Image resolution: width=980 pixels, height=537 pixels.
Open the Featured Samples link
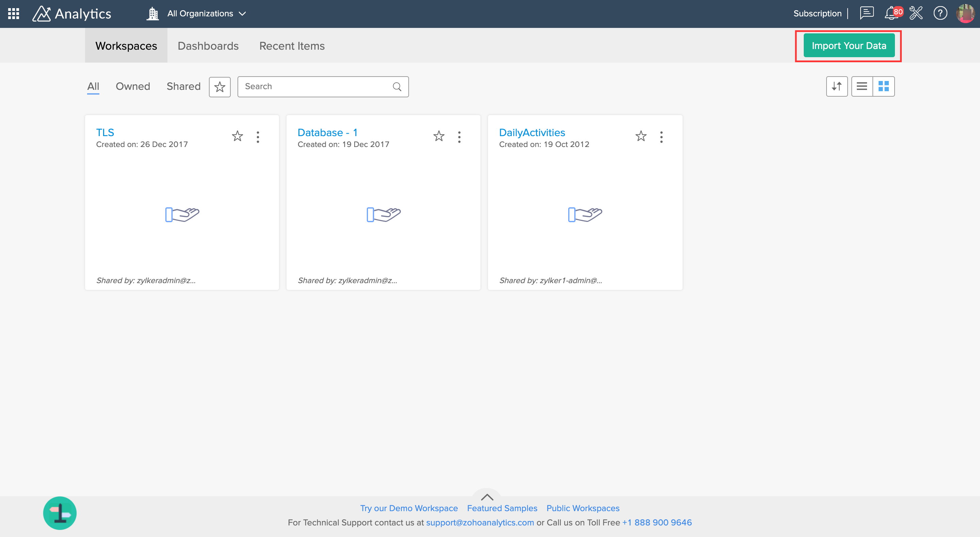(502, 508)
